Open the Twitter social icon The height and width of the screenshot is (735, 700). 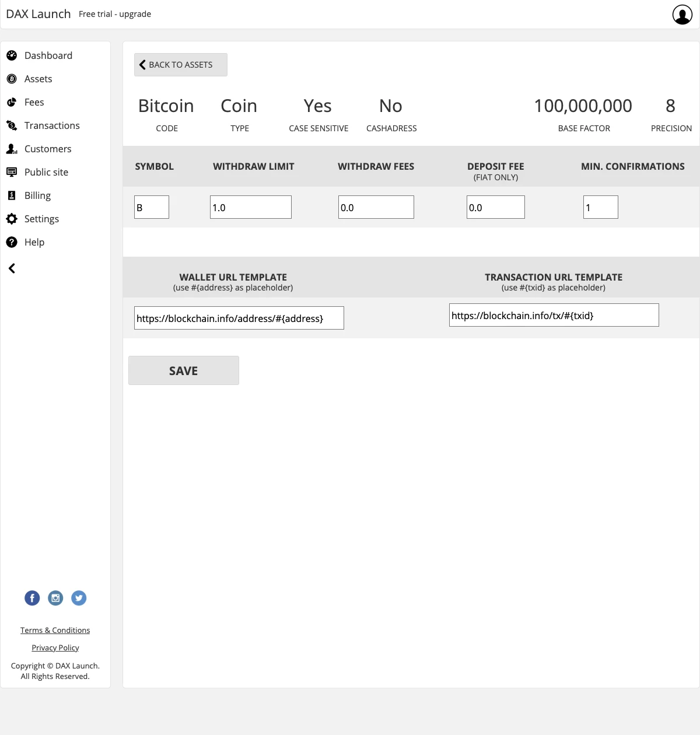79,598
